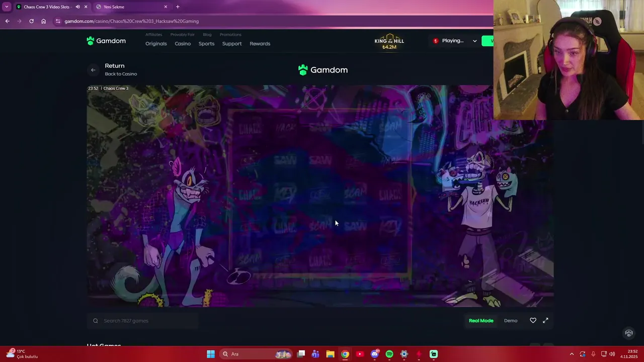Image resolution: width=644 pixels, height=362 pixels.
Task: Add Chaos Crew 3 to favorites
Action: click(x=533, y=321)
